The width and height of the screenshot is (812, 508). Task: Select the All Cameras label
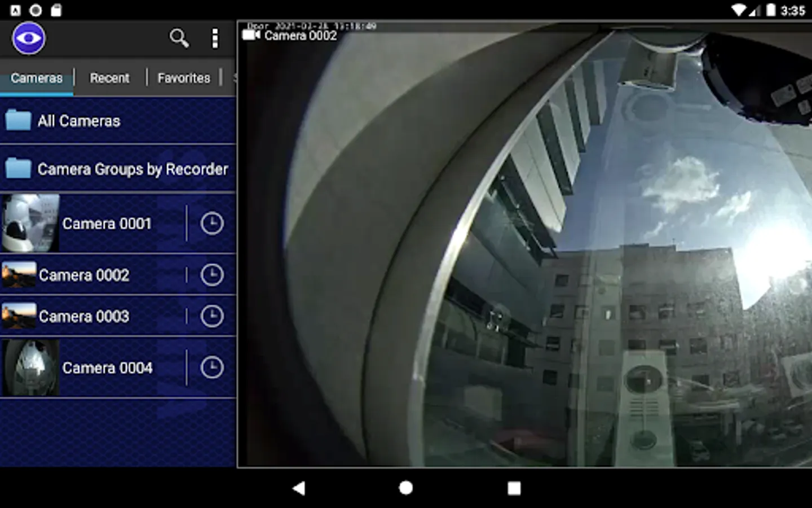tap(79, 121)
